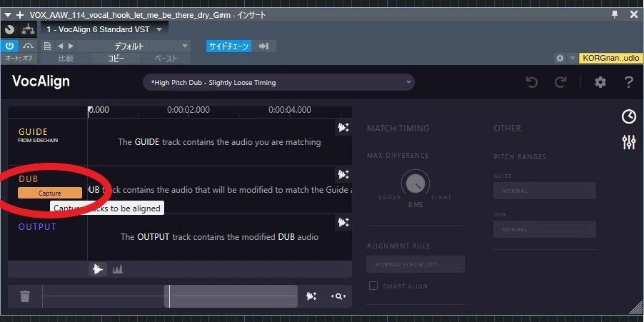This screenshot has width=644, height=322.
Task: Click GUIDE track waveform zoom icon
Action: pyautogui.click(x=343, y=127)
